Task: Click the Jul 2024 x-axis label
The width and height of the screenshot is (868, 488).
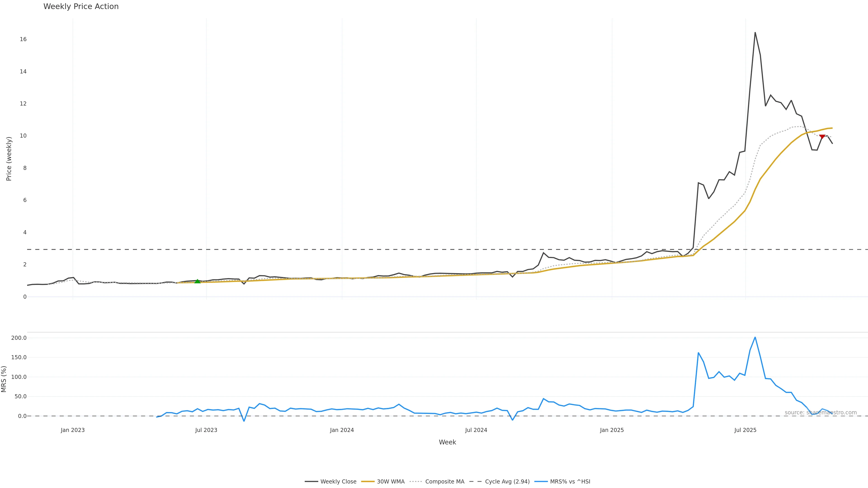Action: point(476,430)
